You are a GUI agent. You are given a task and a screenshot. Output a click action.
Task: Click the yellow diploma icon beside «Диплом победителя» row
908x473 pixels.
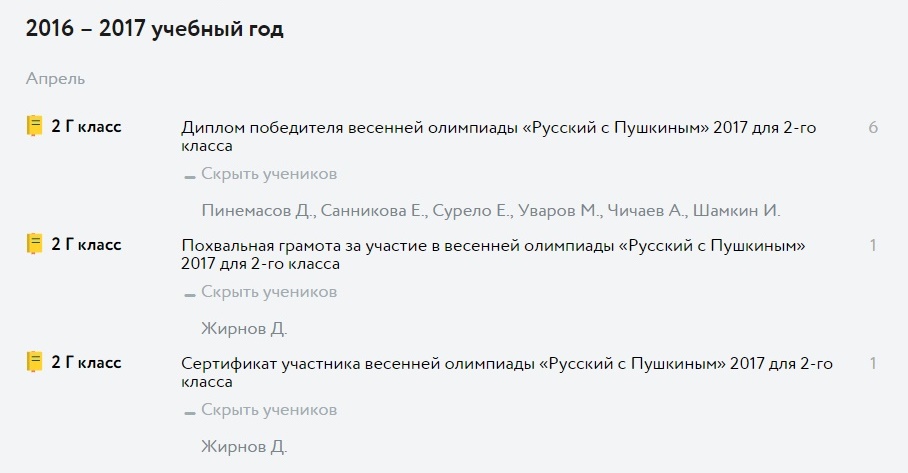(x=35, y=126)
